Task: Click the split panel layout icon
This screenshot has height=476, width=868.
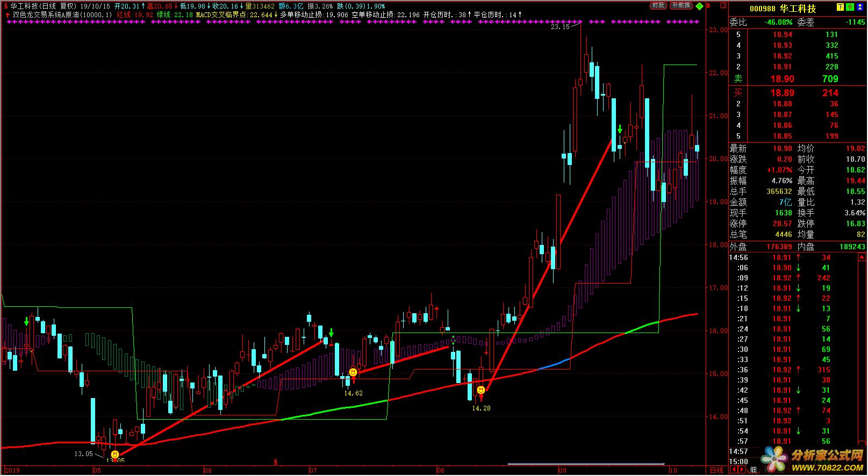Action: coord(723,5)
